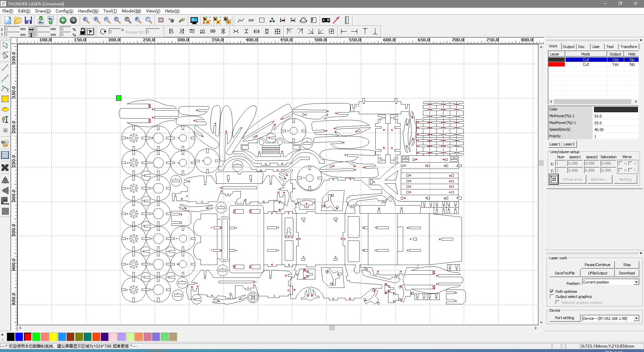Open the Handle menu
This screenshot has height=352, width=644.
88,11
